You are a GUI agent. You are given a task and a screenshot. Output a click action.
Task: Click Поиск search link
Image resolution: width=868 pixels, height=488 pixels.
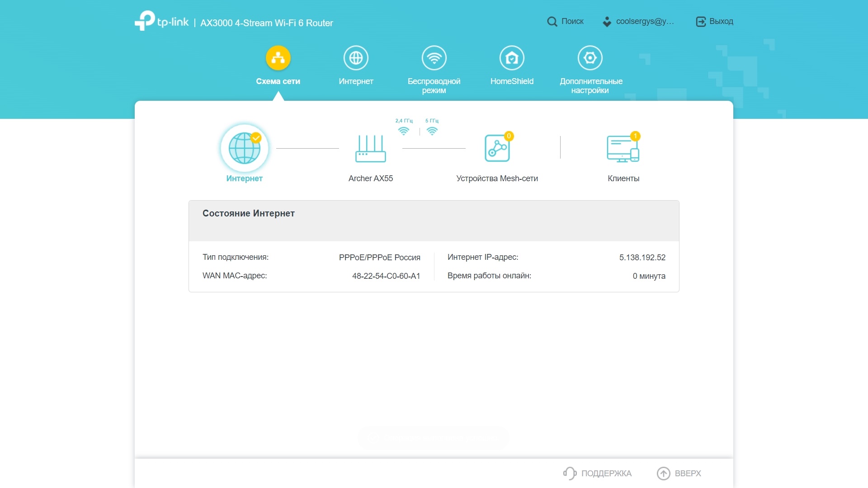pos(572,21)
